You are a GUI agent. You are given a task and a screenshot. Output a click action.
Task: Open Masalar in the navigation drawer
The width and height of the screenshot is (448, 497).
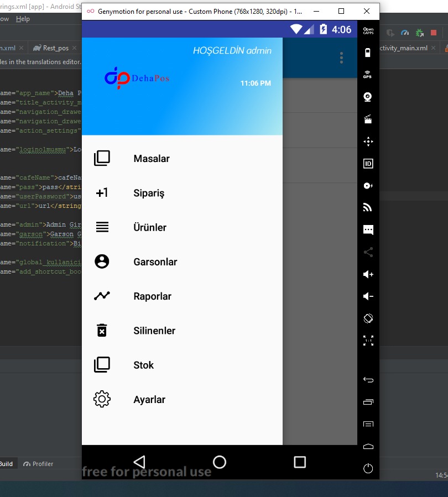coord(151,159)
